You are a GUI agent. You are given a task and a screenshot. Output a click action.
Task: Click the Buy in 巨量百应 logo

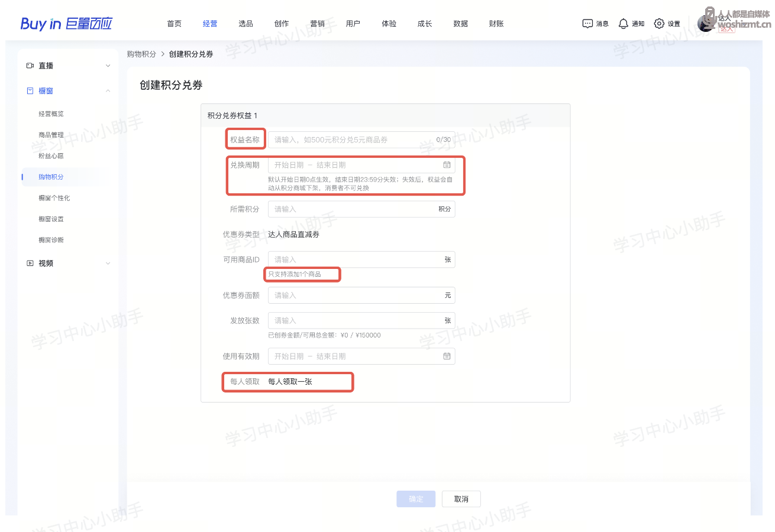(x=66, y=24)
